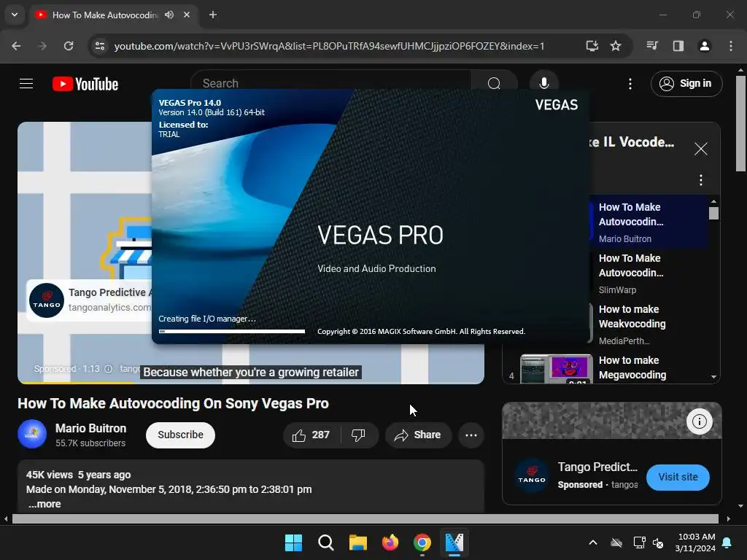The width and height of the screenshot is (747, 560).
Task: Show hidden system tray icons
Action: [593, 542]
